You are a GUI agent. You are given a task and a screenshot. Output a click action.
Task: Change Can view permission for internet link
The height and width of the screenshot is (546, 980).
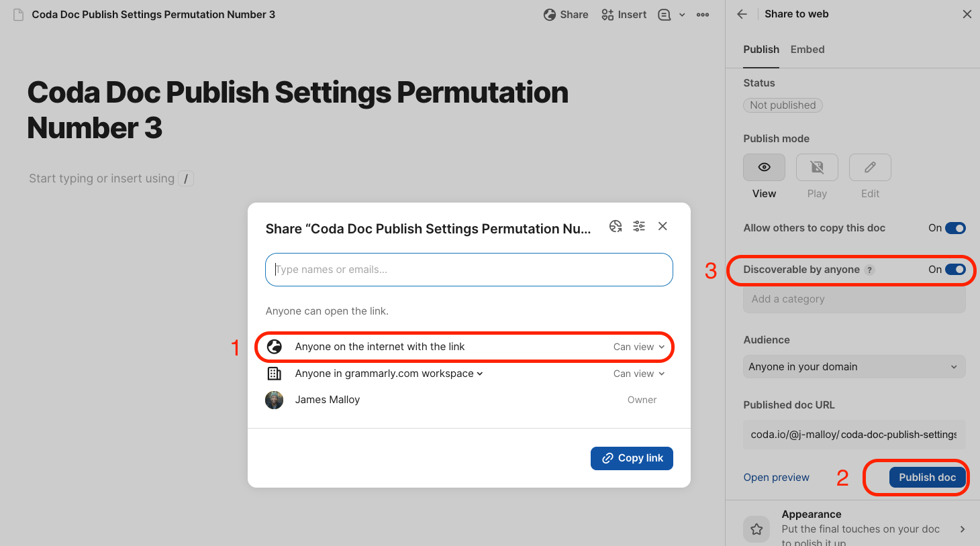tap(639, 347)
